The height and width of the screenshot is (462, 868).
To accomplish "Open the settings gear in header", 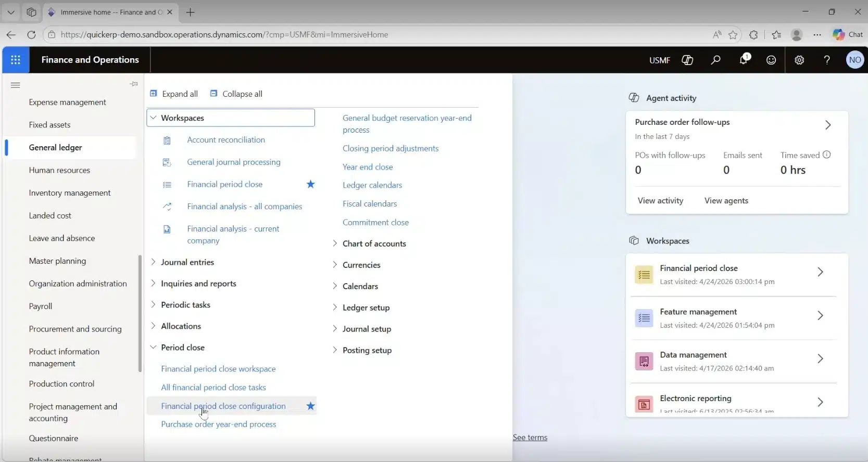I will pos(799,60).
